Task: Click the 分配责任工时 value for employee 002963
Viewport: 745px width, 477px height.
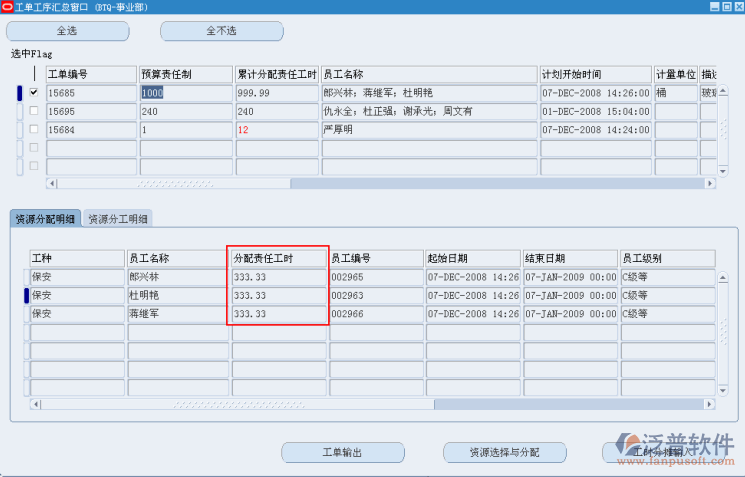Action: 279,296
